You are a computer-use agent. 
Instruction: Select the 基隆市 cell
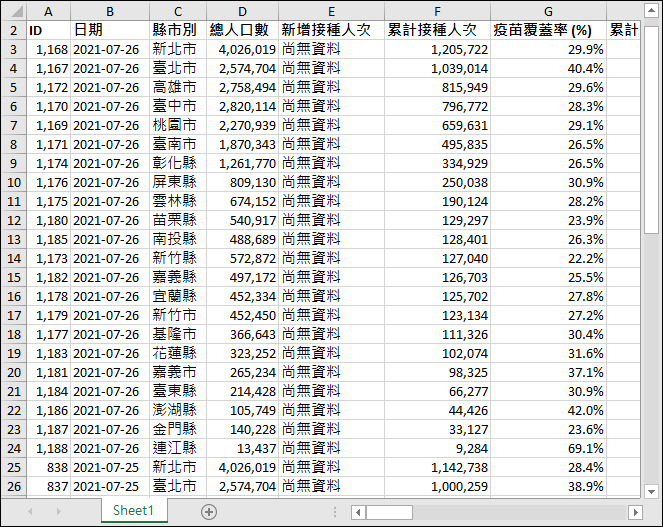[178, 334]
